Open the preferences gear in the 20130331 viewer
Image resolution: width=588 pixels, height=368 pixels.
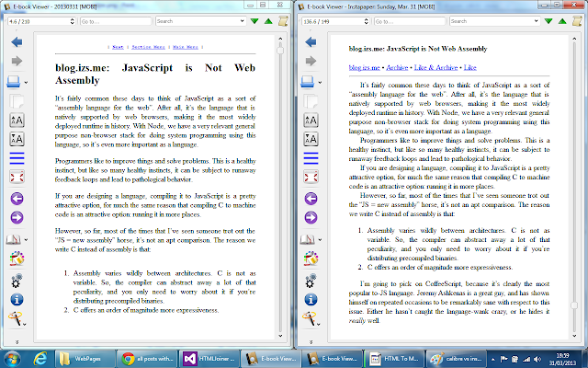point(17,281)
